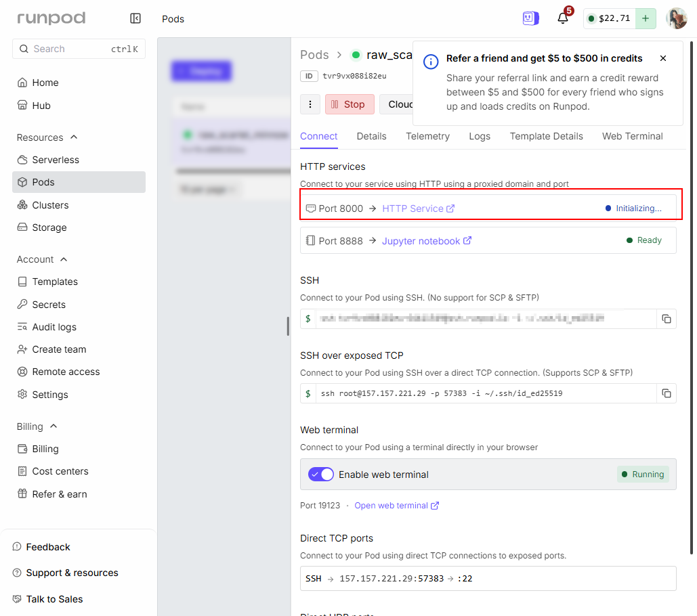The image size is (697, 616).
Task: Open the purple assistant chat icon
Action: point(530,18)
